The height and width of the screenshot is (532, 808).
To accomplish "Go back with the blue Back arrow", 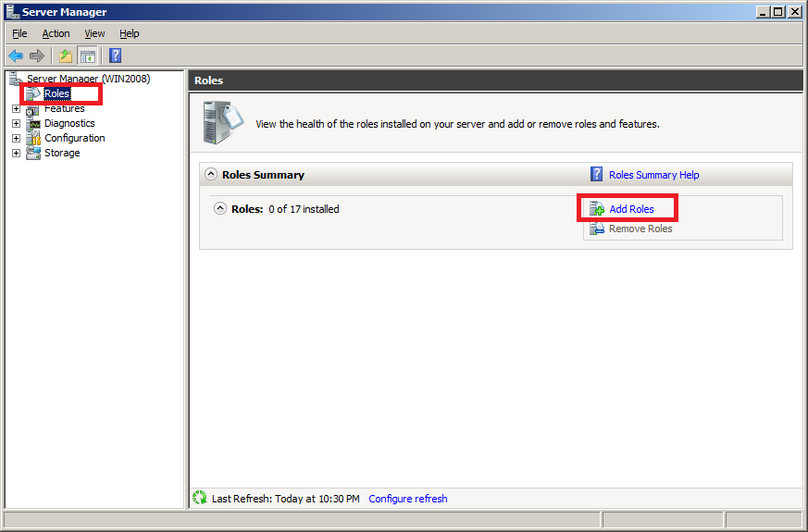I will click(x=16, y=56).
